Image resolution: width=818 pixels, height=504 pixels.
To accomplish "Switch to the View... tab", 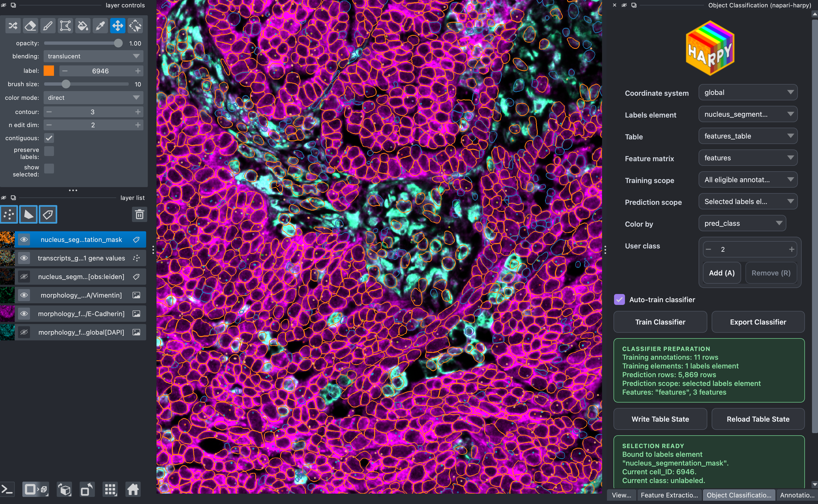I will pos(621,495).
